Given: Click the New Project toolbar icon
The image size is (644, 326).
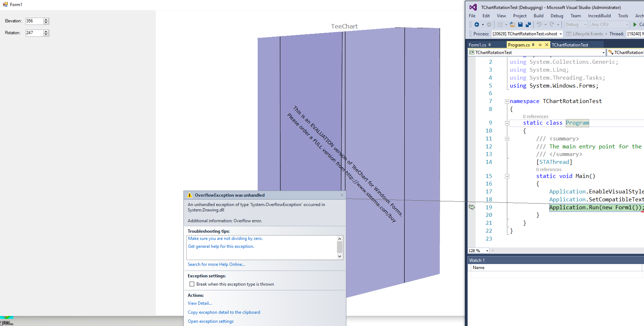Looking at the screenshot, I should tap(500, 24).
